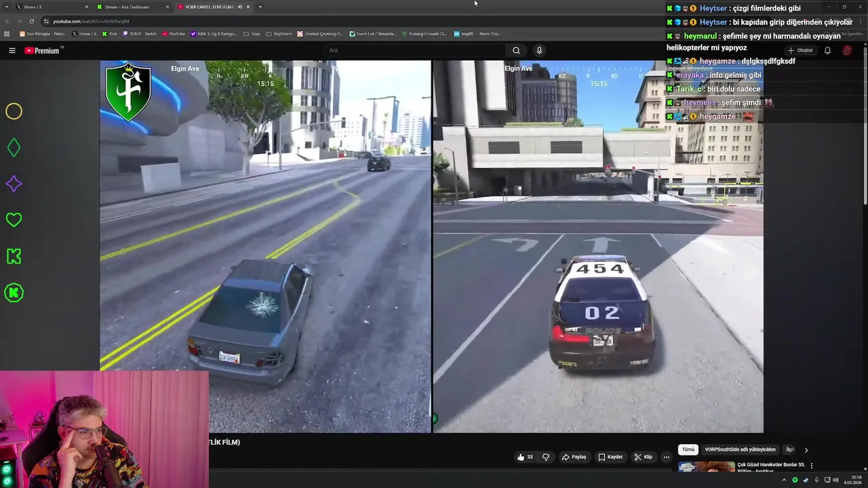Open the account avatar menu
This screenshot has width=868, height=488.
pyautogui.click(x=847, y=50)
